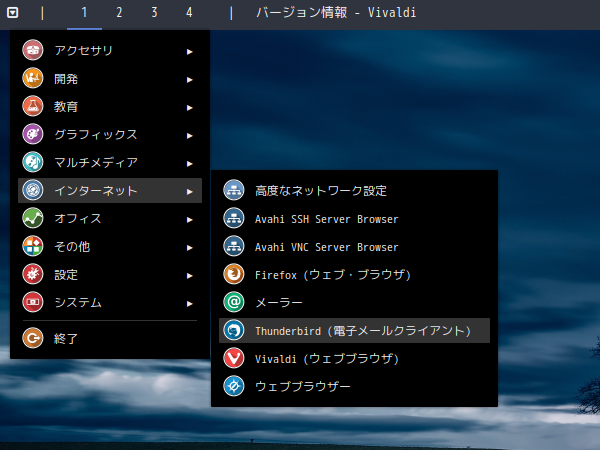Viewport: 600px width, 450px height.
Task: Launch Thunderbird (電子メールクライアント)
Action: pyautogui.click(x=354, y=330)
